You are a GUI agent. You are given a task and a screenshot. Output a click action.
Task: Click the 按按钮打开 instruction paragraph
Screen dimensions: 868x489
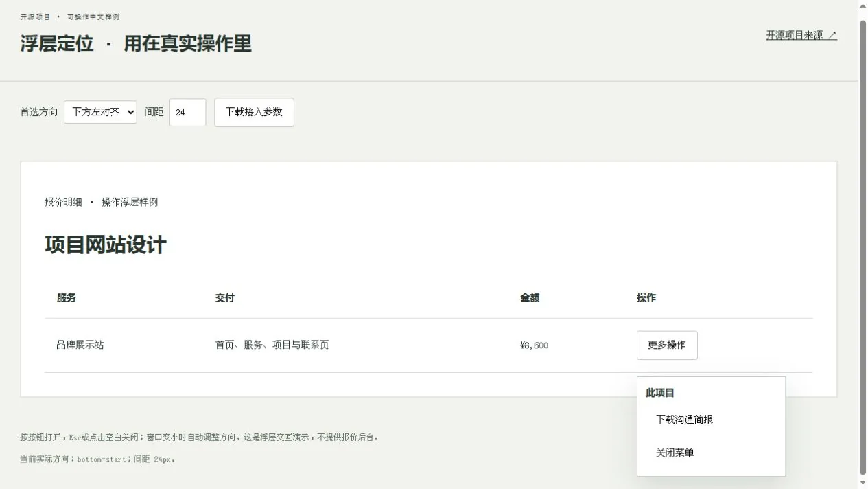[x=200, y=437]
